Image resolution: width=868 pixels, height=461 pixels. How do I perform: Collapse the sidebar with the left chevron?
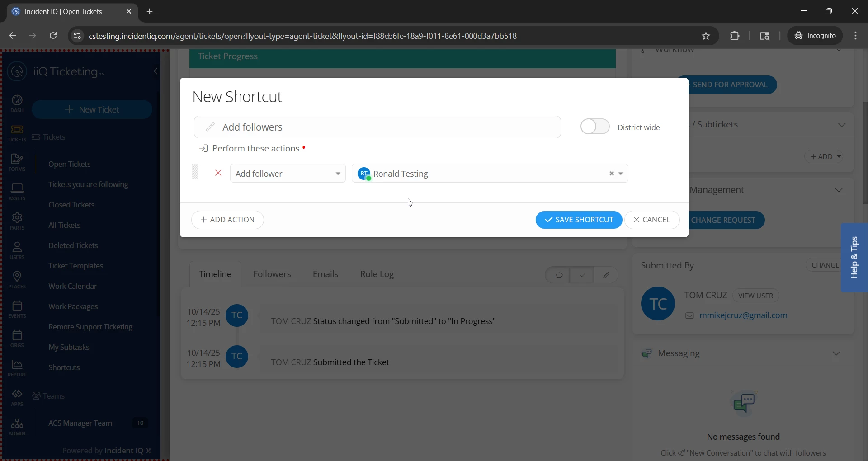point(156,71)
